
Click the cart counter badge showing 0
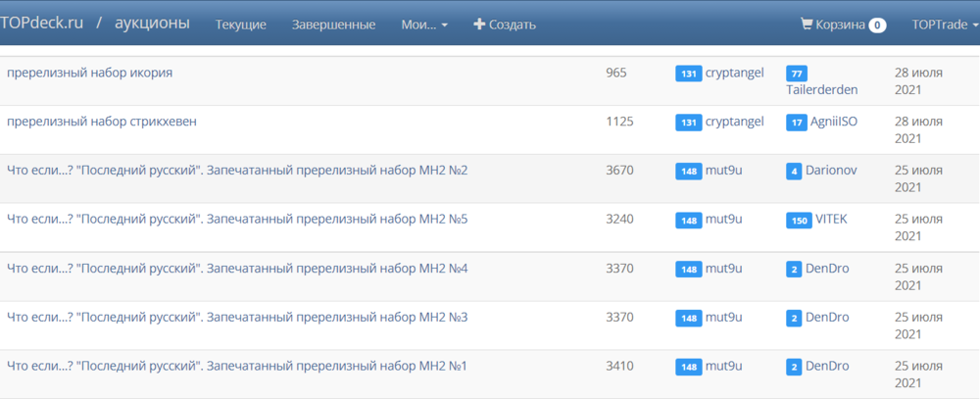click(877, 25)
